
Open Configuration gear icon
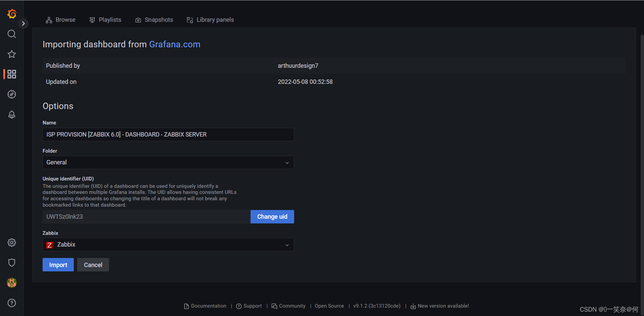[x=12, y=243]
